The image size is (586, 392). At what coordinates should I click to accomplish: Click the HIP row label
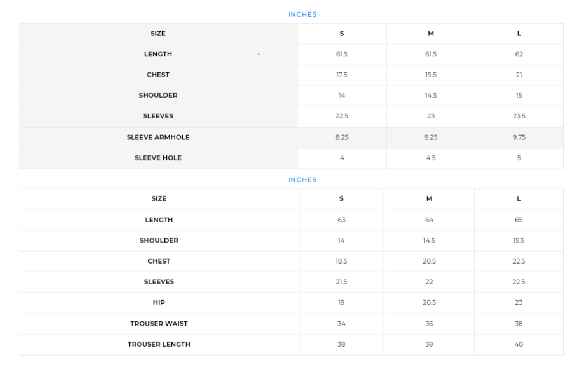coord(159,302)
